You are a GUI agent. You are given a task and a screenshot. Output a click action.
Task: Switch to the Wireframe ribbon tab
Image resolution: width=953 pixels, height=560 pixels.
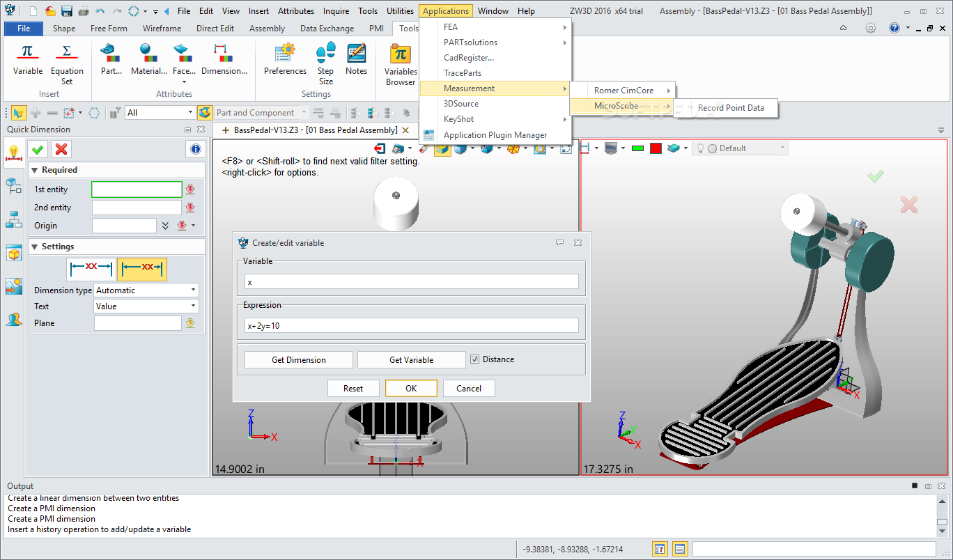pyautogui.click(x=162, y=29)
